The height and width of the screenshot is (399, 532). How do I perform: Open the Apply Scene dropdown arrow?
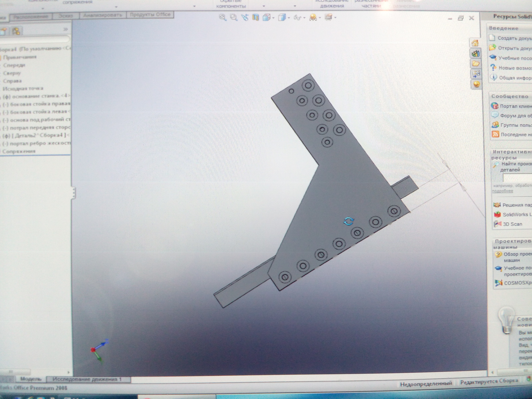320,18
